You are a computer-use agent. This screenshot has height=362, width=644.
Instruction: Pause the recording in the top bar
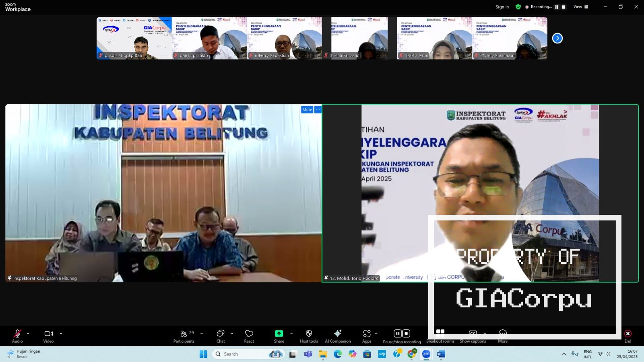point(557,7)
